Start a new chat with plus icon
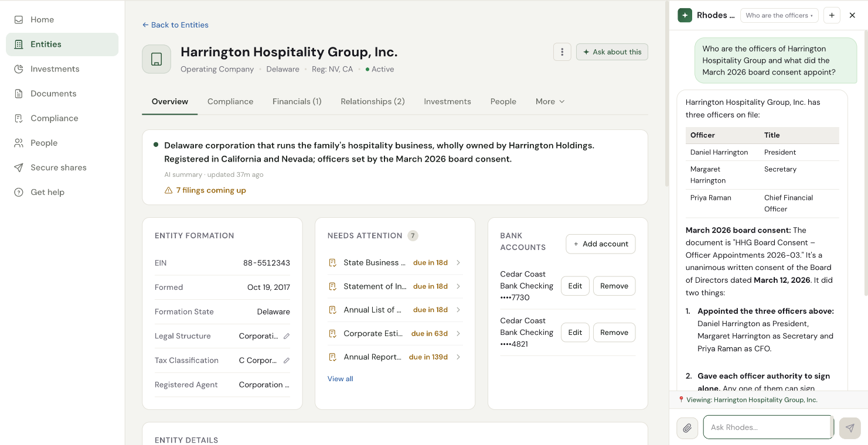868x445 pixels. click(x=832, y=15)
